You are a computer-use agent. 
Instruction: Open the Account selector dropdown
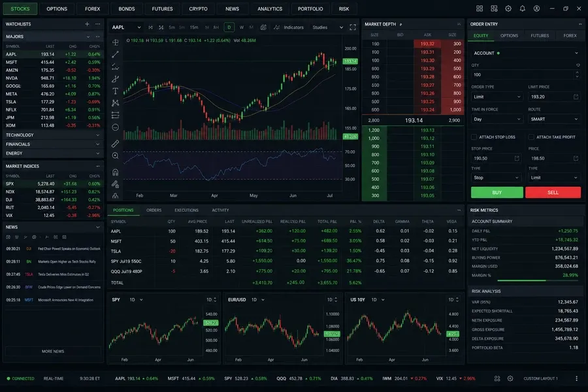tap(525, 54)
